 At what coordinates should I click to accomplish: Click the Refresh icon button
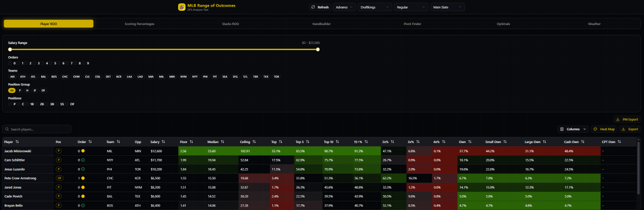(313, 7)
